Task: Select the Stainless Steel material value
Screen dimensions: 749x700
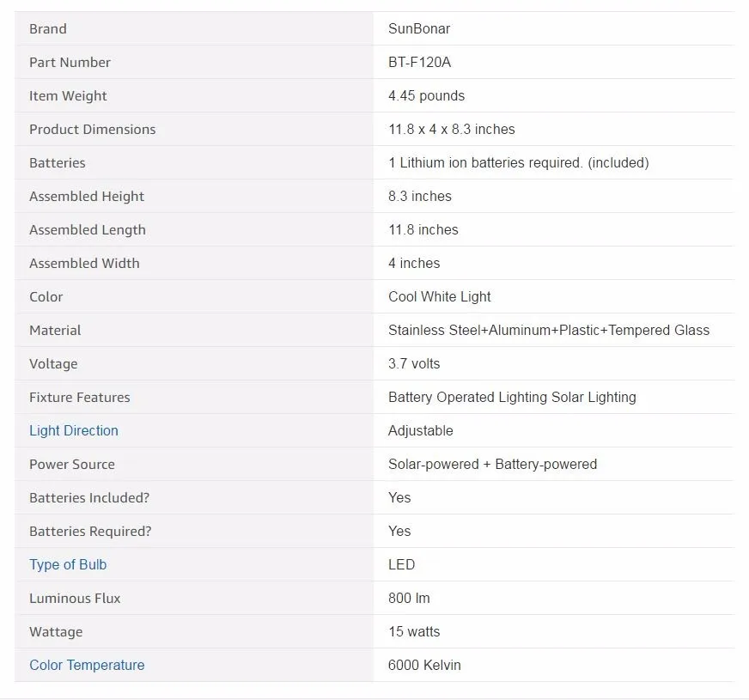Action: (549, 330)
